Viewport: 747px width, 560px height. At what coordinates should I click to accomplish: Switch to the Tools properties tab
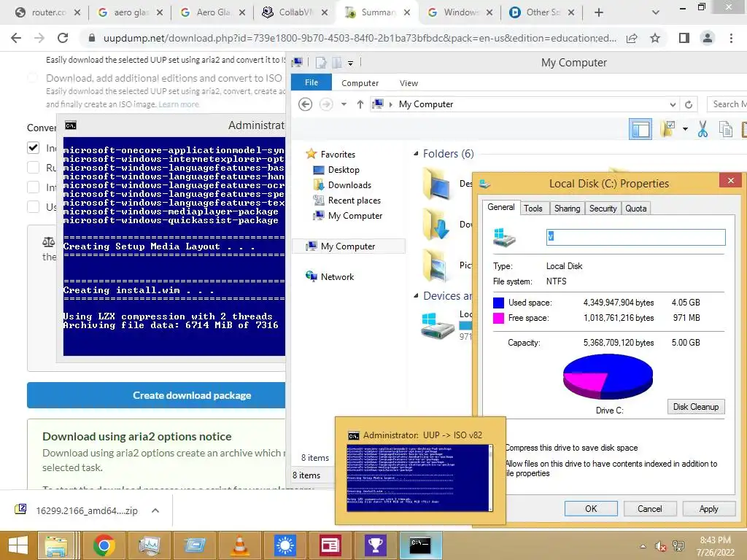pyautogui.click(x=533, y=208)
